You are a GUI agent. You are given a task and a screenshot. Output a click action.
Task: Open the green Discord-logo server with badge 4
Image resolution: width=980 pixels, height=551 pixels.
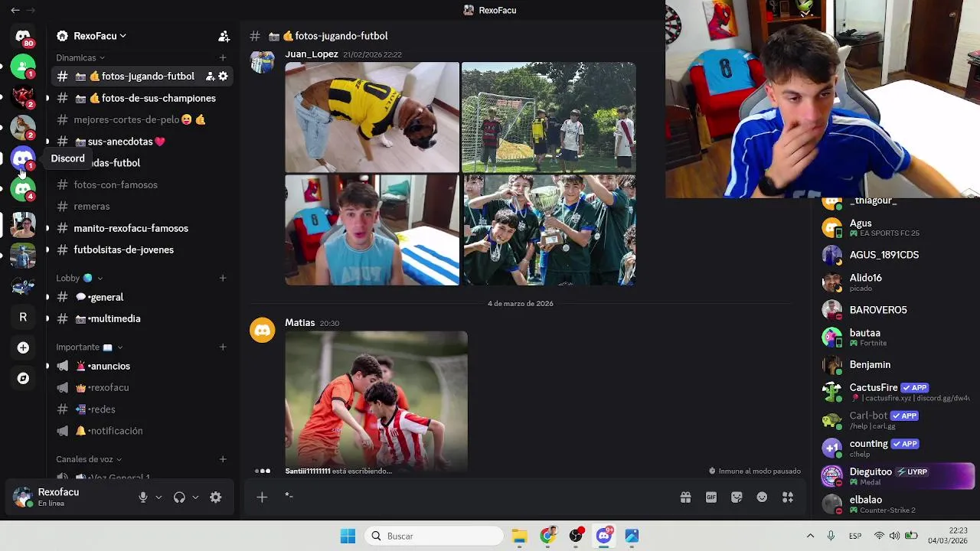[23, 189]
